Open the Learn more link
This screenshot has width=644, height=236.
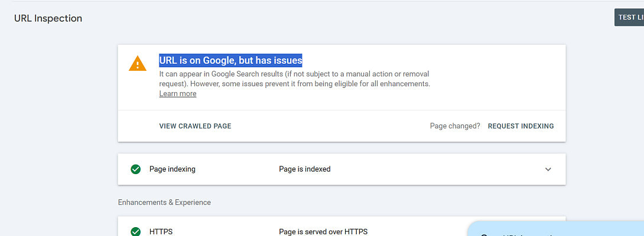click(x=177, y=94)
